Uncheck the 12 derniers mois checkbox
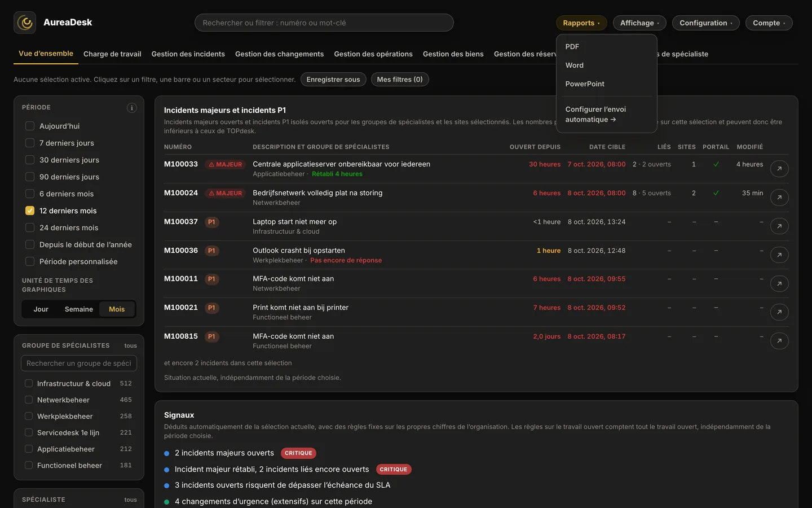812x508 pixels. tap(30, 211)
